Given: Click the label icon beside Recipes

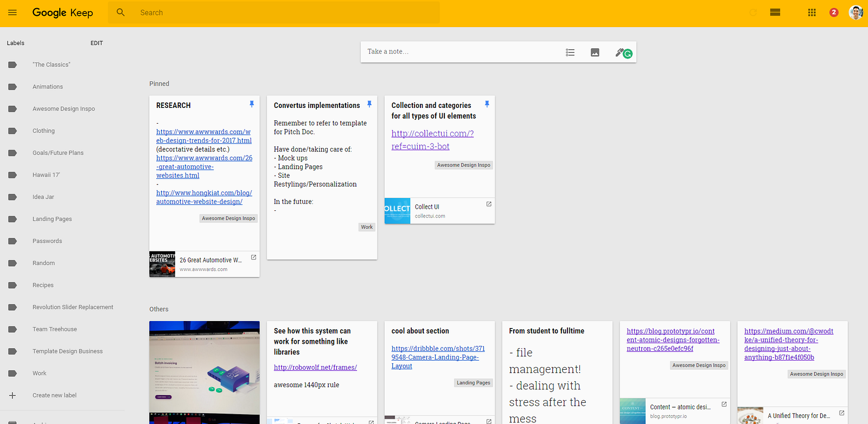Looking at the screenshot, I should (x=12, y=285).
